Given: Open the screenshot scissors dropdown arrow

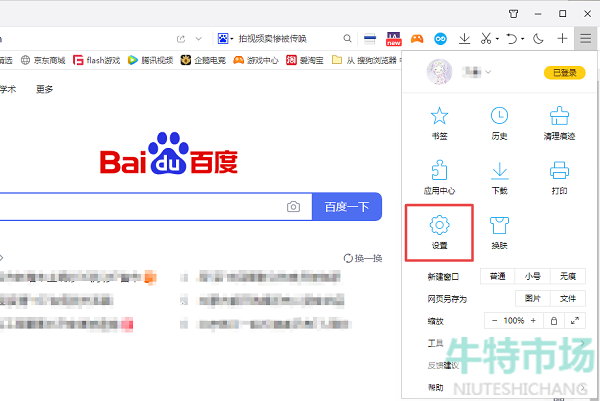Looking at the screenshot, I should point(497,39).
